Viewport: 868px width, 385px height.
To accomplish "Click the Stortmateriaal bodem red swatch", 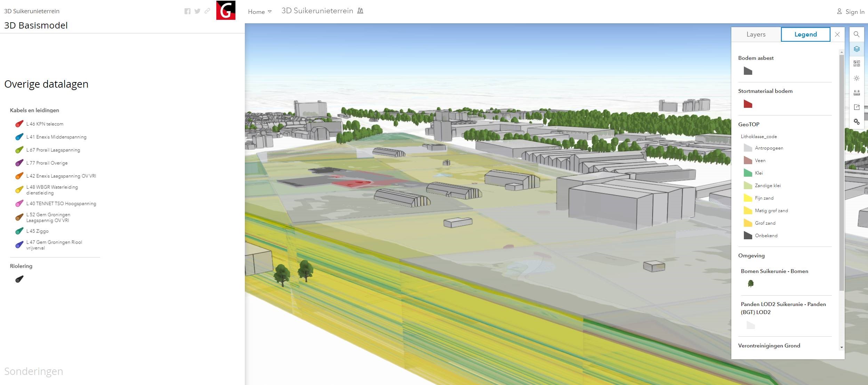I will pos(748,104).
